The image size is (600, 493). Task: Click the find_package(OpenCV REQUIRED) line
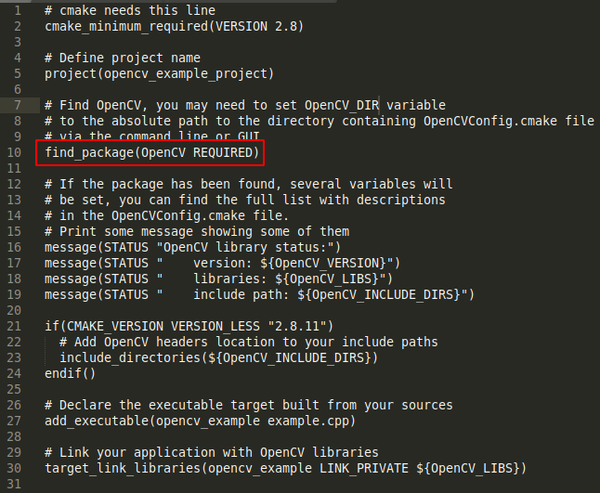tap(152, 153)
